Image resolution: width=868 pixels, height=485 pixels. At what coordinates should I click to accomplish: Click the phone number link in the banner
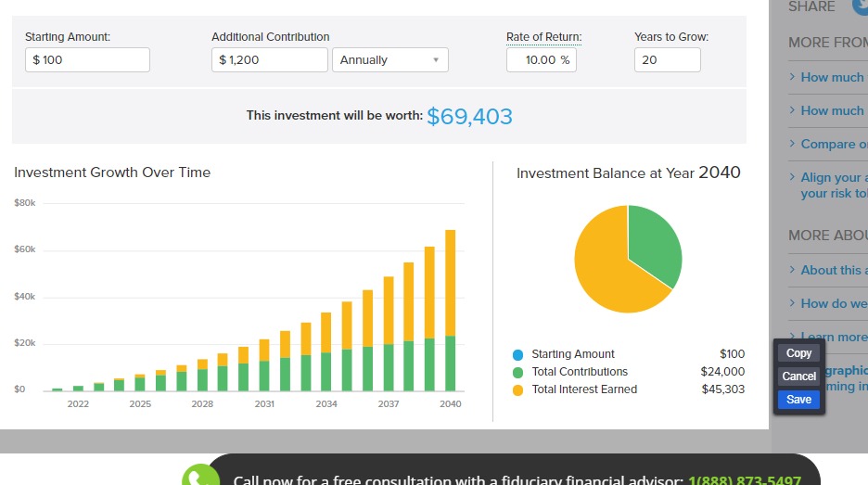tap(744, 480)
